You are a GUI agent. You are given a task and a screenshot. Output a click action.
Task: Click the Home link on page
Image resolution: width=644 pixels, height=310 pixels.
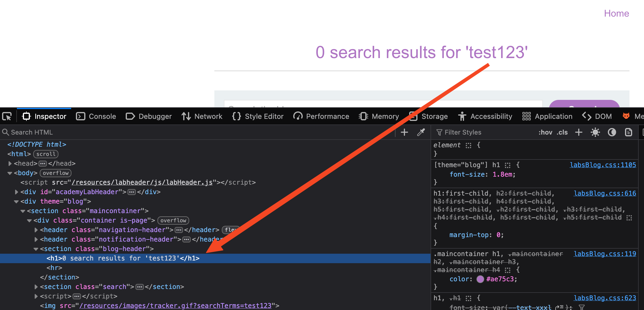click(616, 13)
